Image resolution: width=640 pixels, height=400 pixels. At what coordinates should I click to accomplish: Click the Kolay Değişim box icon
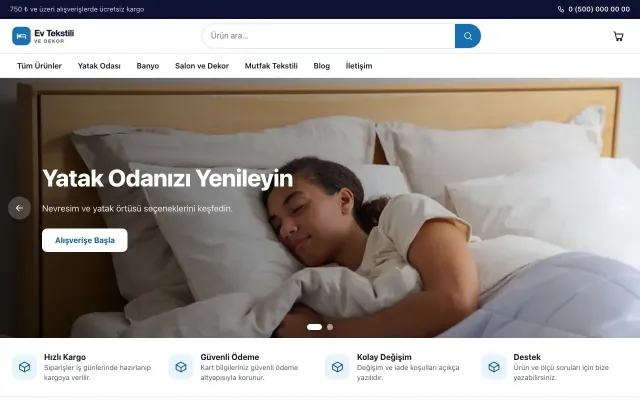(x=337, y=367)
